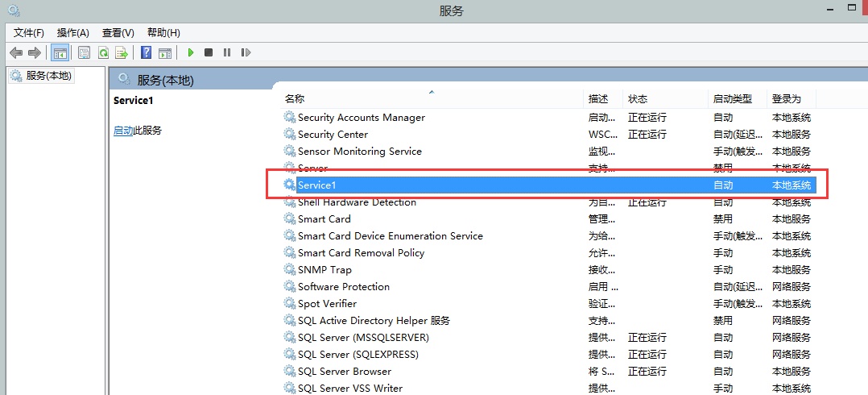Click the Forward arrow toolbar button
Screen dimensions: 868x395
point(34,52)
